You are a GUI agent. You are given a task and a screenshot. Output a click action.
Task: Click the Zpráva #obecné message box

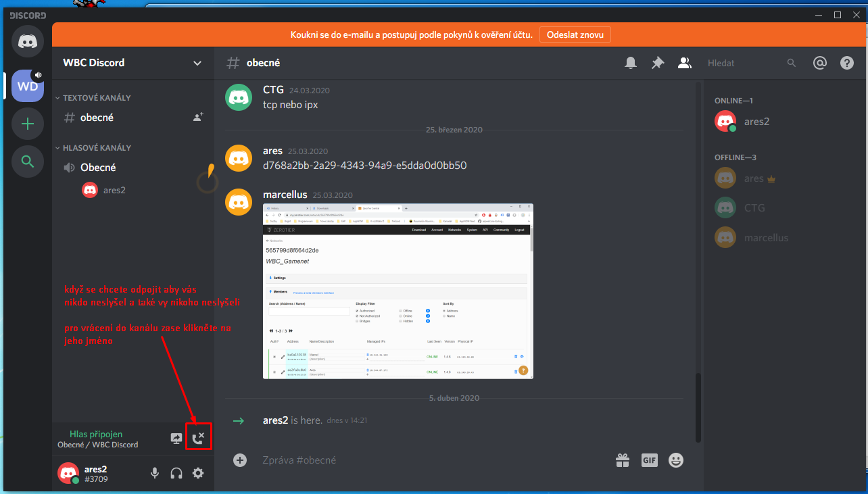click(433, 460)
